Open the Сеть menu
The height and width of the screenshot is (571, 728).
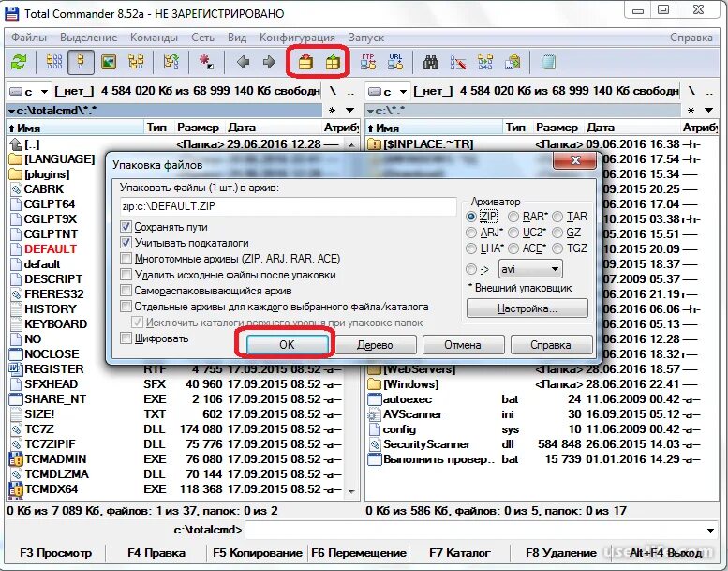coord(203,38)
